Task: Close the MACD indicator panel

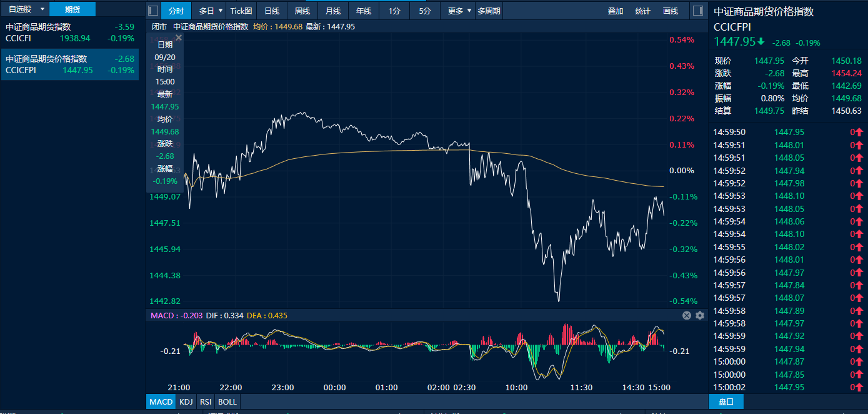Action: pyautogui.click(x=686, y=316)
